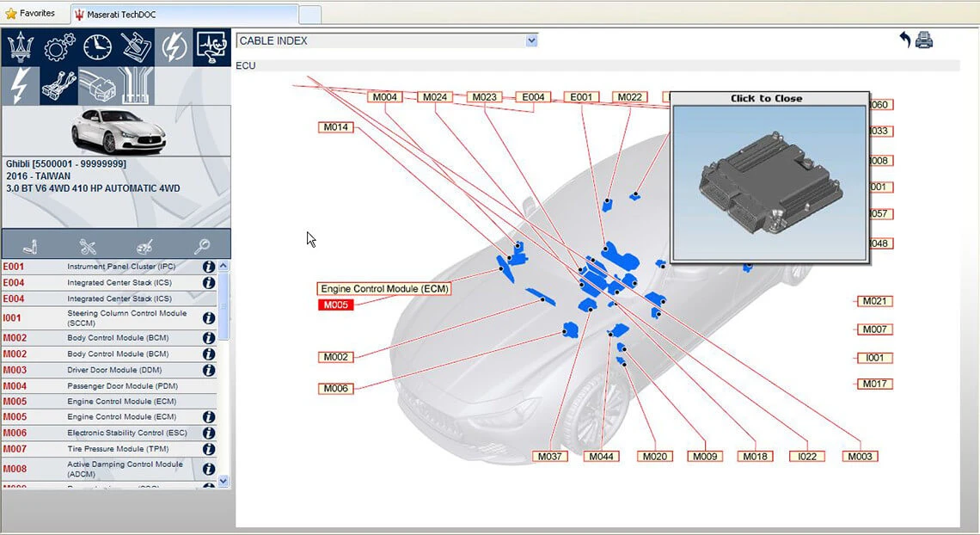The height and width of the screenshot is (535, 980).
Task: Expand the CABLE INDEX dropdown
Action: (531, 40)
